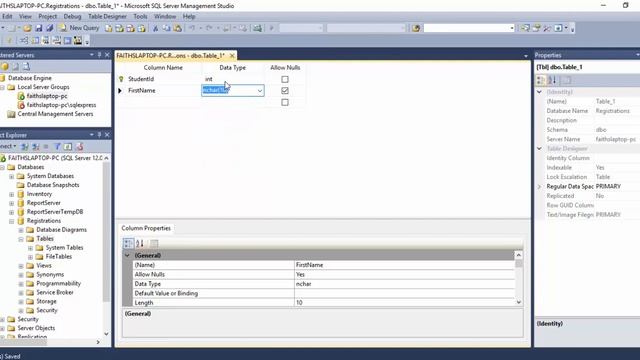This screenshot has height=360, width=640.
Task: Click the Alphabetical icon in Properties panel
Action: point(552,80)
